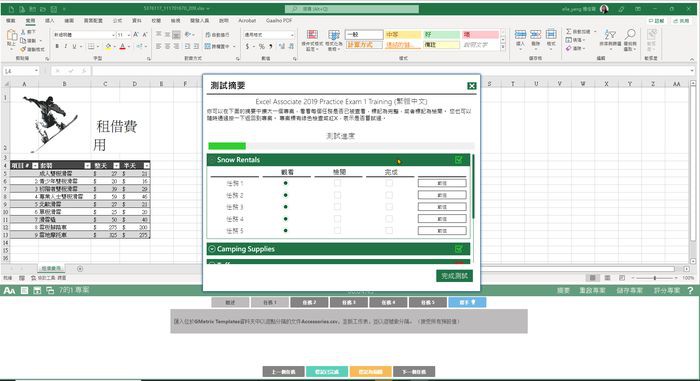
Task: Click the Format Painter brush icon
Action: point(23,49)
